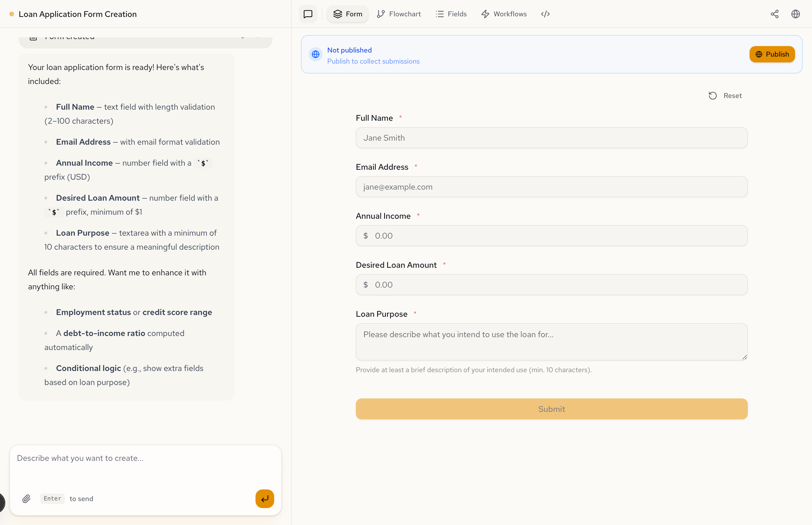Click the Desired Loan Amount field
812x525 pixels.
click(551, 285)
